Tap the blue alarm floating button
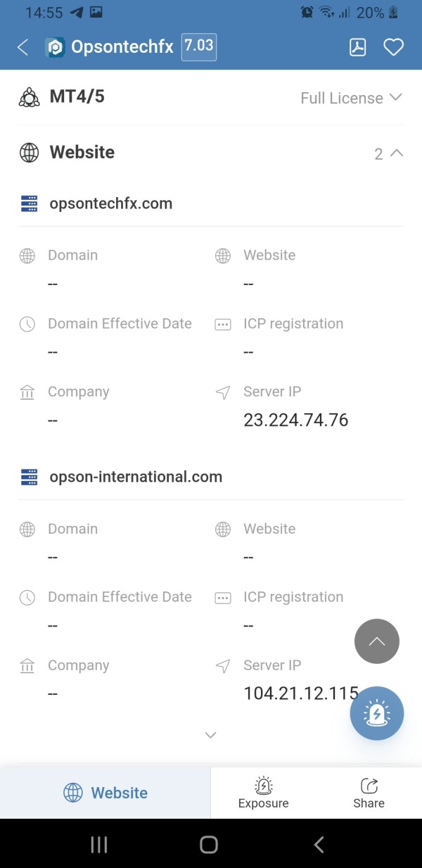422x868 pixels. coord(377,713)
